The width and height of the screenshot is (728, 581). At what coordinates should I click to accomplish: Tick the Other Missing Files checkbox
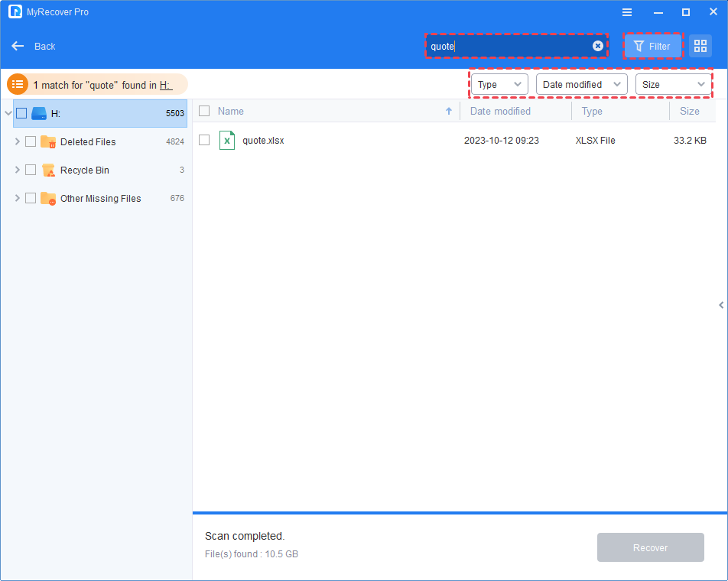coord(31,198)
